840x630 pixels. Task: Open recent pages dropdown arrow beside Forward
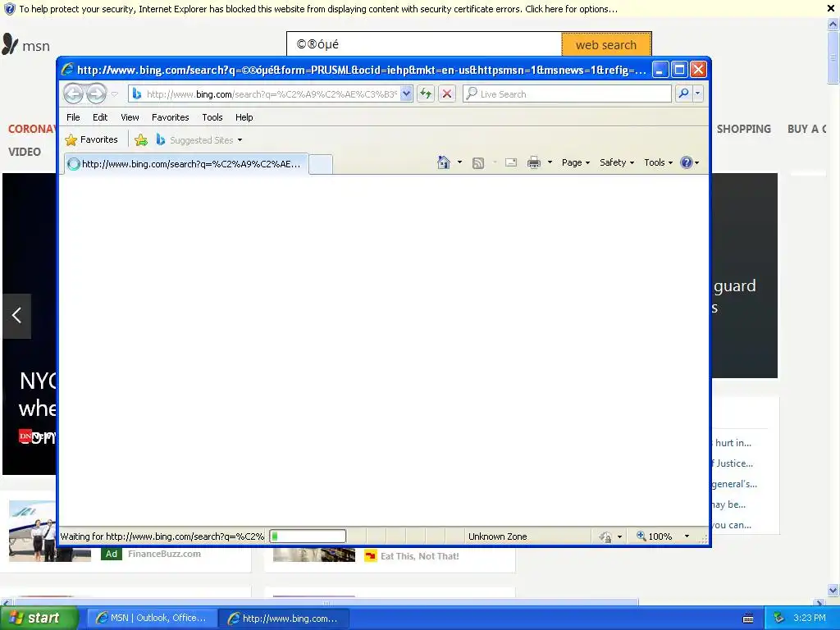(x=114, y=94)
